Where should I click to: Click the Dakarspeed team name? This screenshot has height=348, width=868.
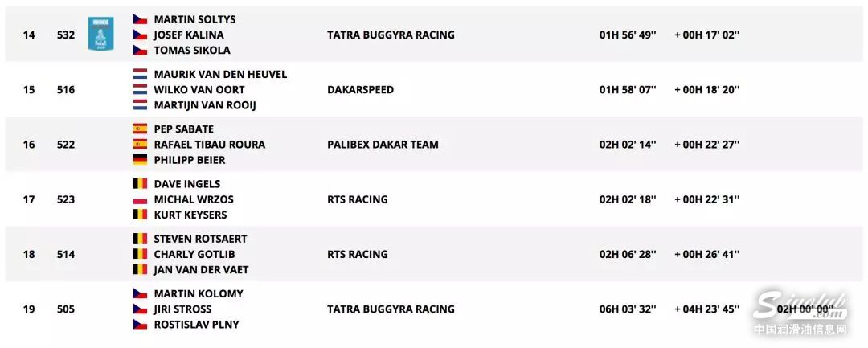click(x=360, y=89)
